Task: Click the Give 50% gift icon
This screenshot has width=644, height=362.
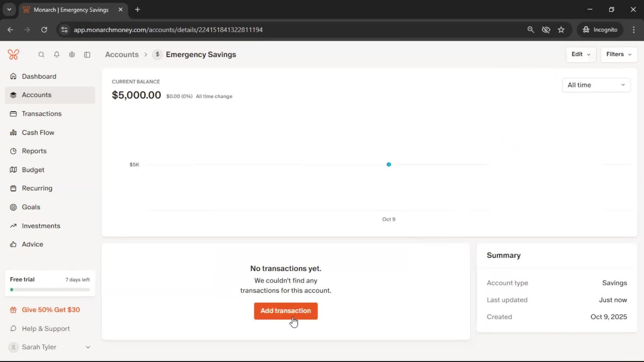Action: coord(13,310)
